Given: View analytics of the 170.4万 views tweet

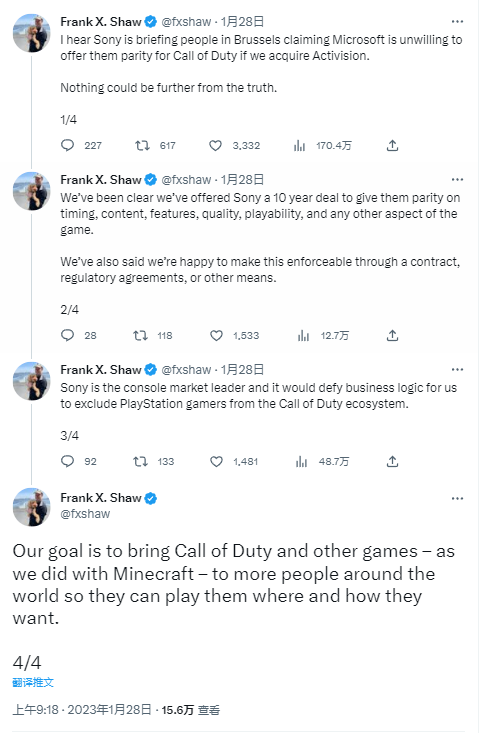Looking at the screenshot, I should (300, 146).
